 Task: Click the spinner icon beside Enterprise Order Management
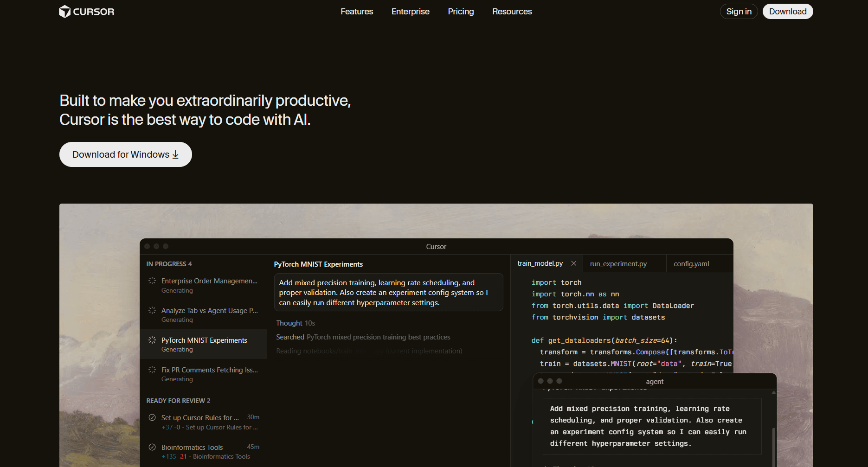152,281
